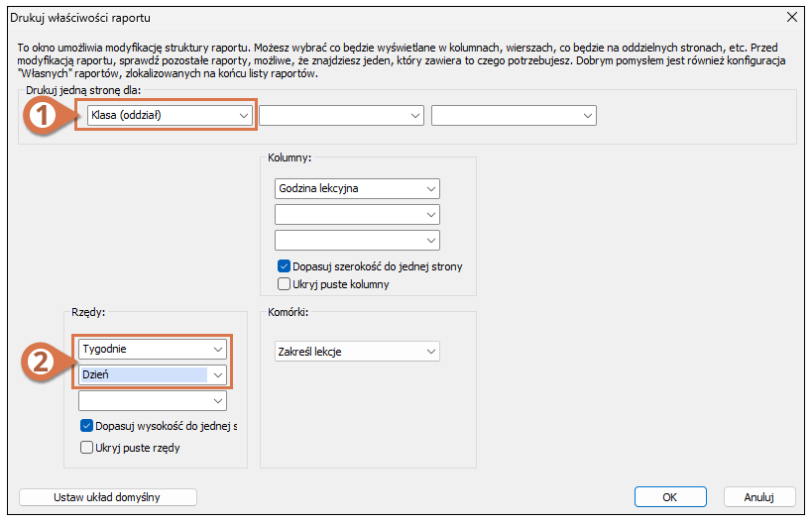Enable Ukryj puste rzędy checkbox
The height and width of the screenshot is (523, 812).
click(x=86, y=448)
